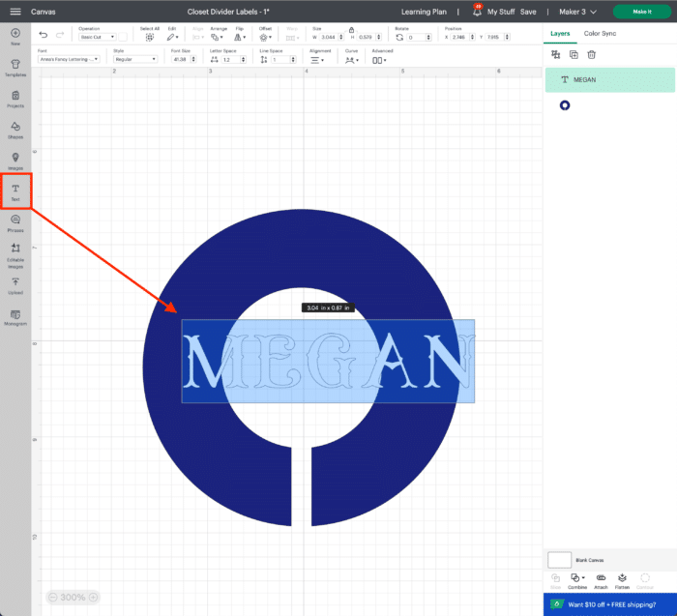
Task: Duplicate the selected layer
Action: tap(574, 55)
